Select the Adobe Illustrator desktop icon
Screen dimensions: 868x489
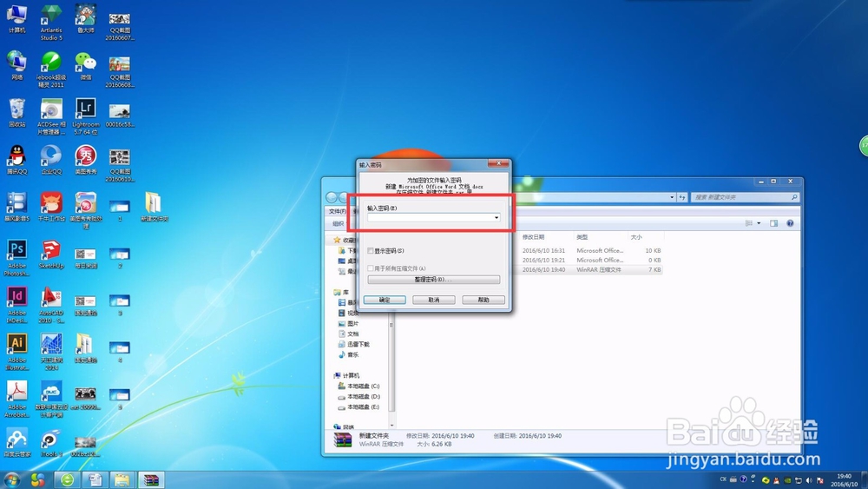pos(16,352)
